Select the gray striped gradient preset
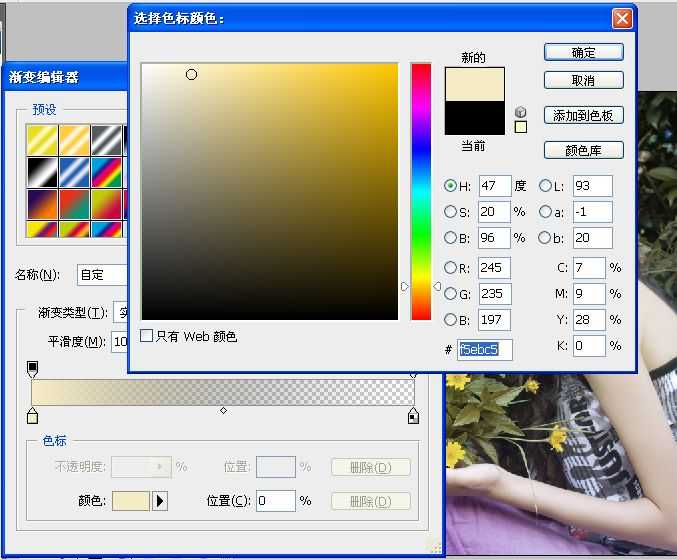 pos(107,140)
